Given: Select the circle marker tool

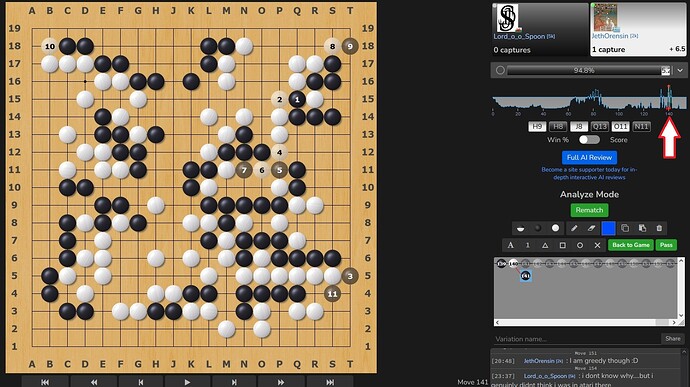Looking at the screenshot, I should [x=580, y=245].
